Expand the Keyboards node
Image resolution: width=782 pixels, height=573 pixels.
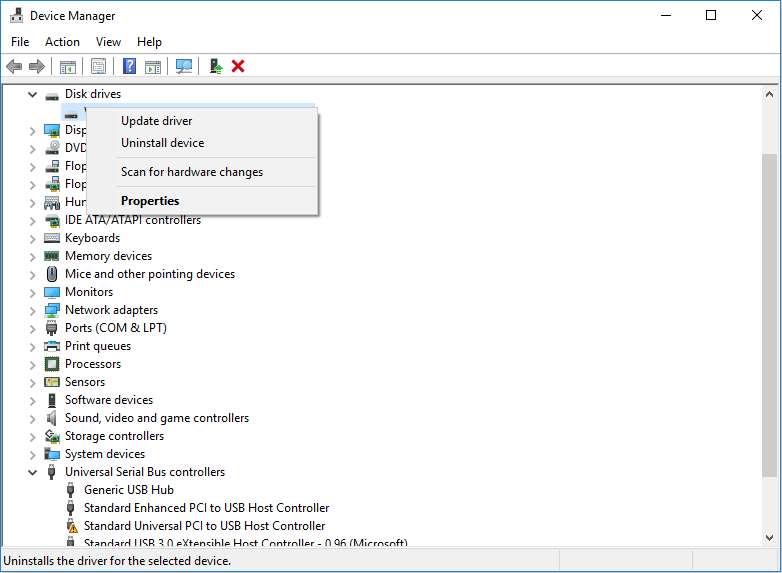pyautogui.click(x=32, y=239)
